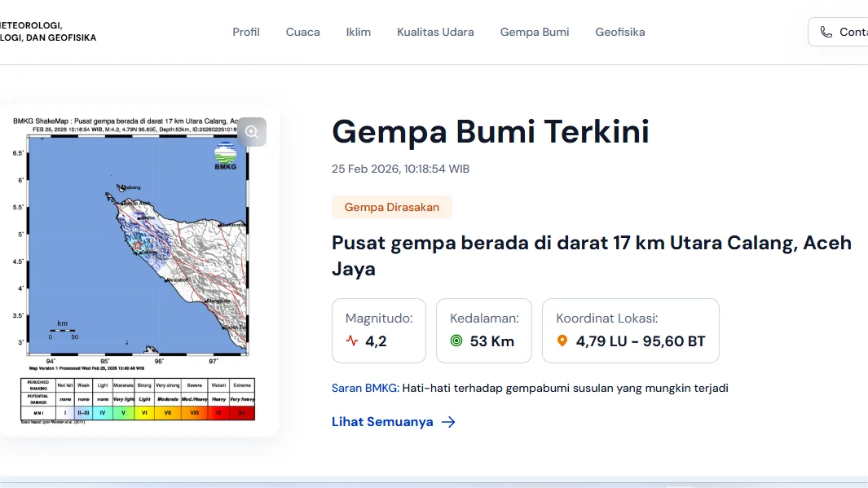Click the Koordinat Lokasi card
868x488 pixels.
[x=630, y=330]
